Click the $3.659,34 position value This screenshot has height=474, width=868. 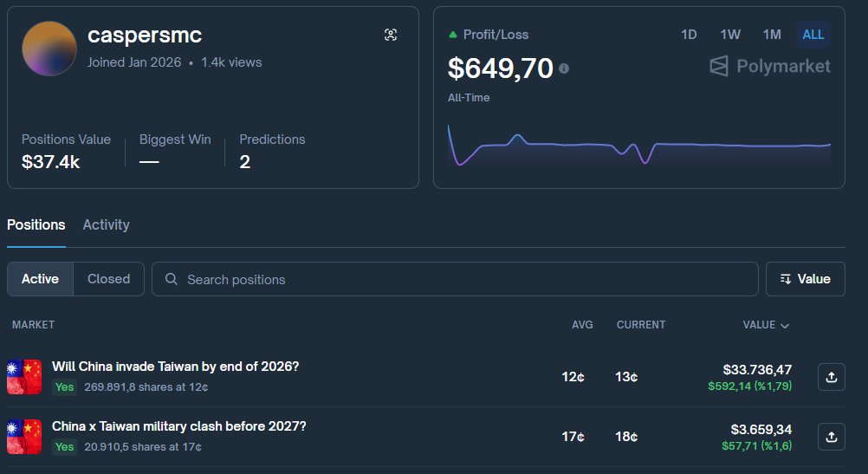click(761, 429)
